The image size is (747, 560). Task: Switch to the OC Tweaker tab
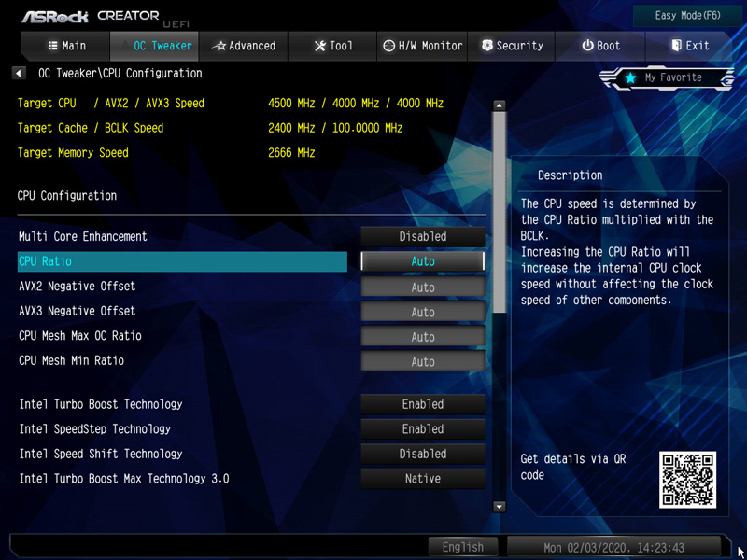[x=154, y=46]
